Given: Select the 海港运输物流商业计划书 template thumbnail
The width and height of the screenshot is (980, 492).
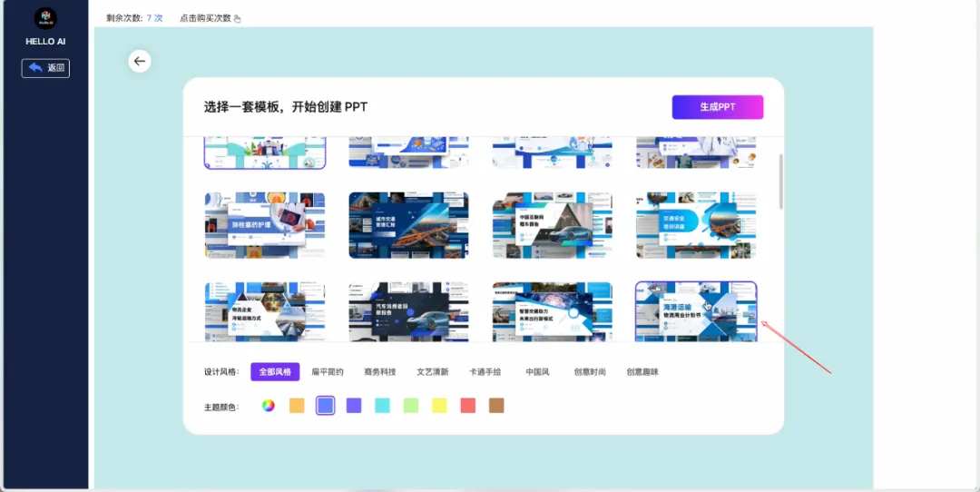Looking at the screenshot, I should (x=696, y=311).
